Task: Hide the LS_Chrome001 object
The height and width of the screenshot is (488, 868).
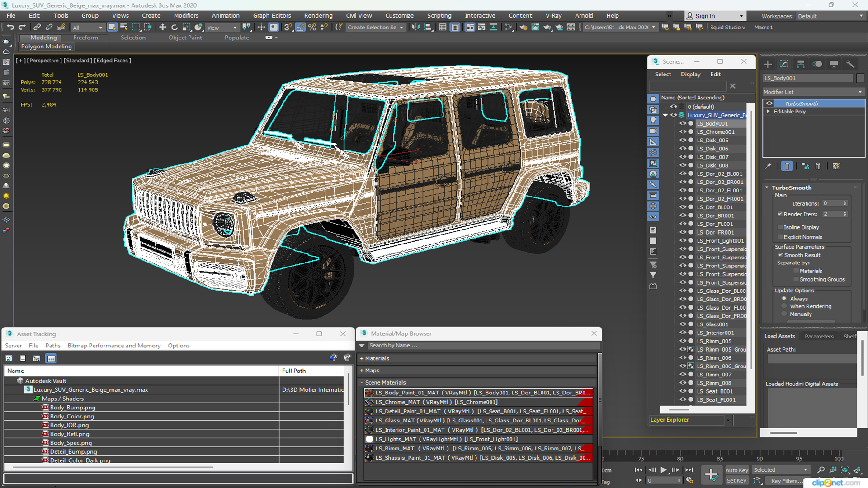Action: pyautogui.click(x=683, y=132)
